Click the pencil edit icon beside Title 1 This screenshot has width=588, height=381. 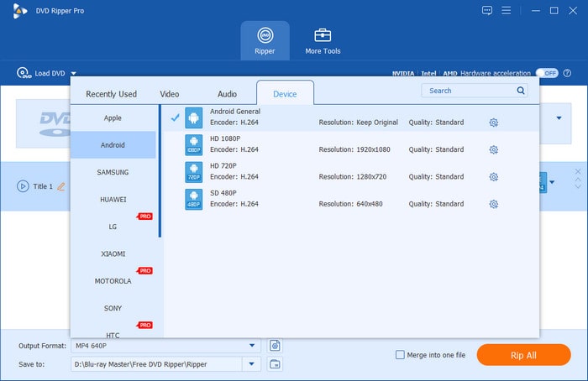pos(60,186)
